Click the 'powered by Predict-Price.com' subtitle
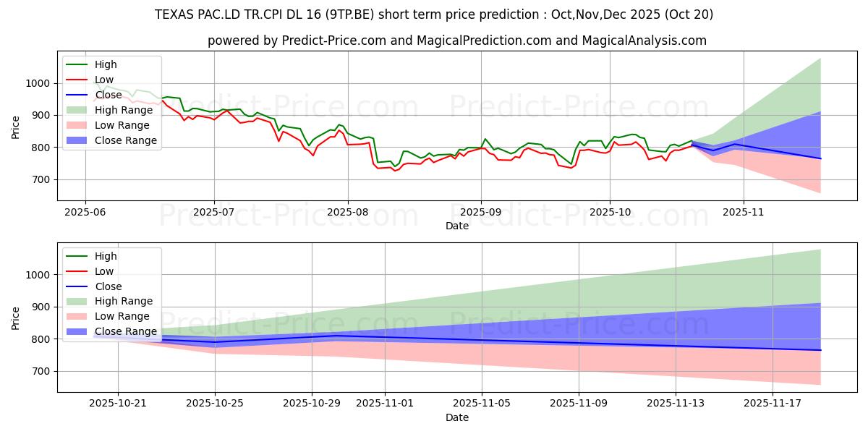 coord(457,41)
